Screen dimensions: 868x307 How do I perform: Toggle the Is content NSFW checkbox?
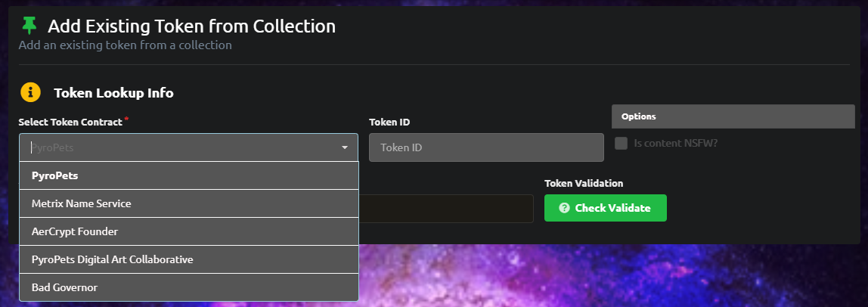pyautogui.click(x=621, y=143)
